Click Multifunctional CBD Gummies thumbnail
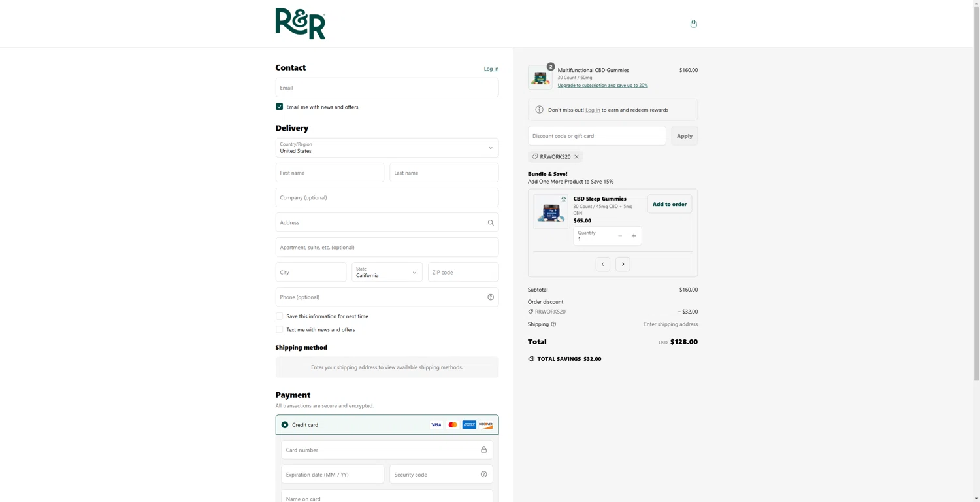 pyautogui.click(x=540, y=77)
